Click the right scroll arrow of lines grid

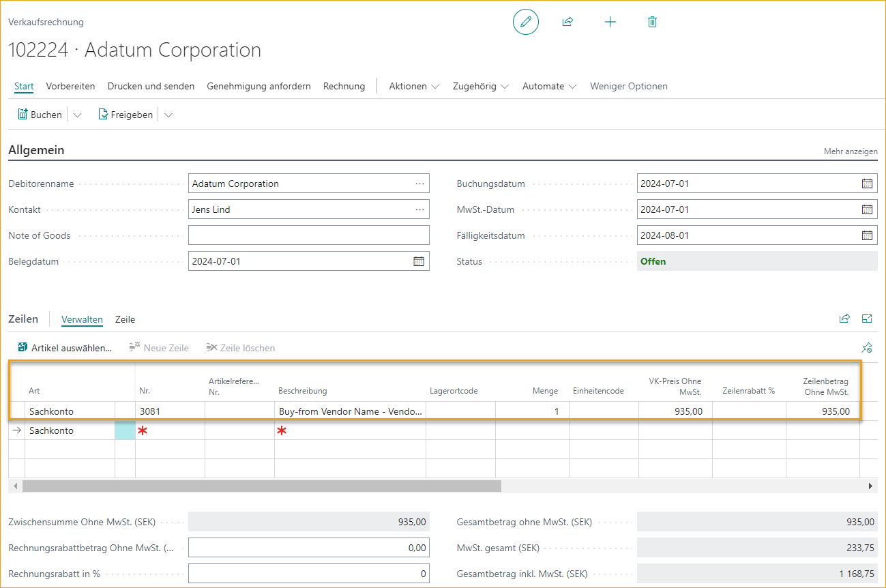tap(870, 486)
